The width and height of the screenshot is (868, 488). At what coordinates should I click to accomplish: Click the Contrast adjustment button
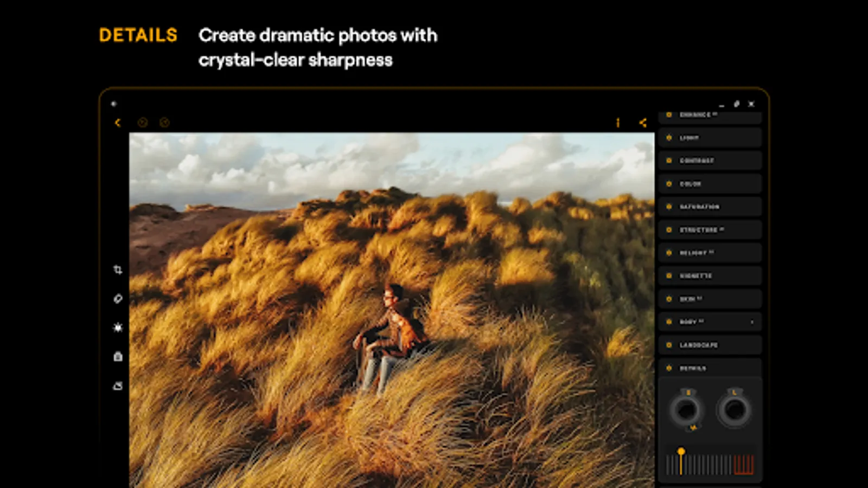tap(710, 160)
